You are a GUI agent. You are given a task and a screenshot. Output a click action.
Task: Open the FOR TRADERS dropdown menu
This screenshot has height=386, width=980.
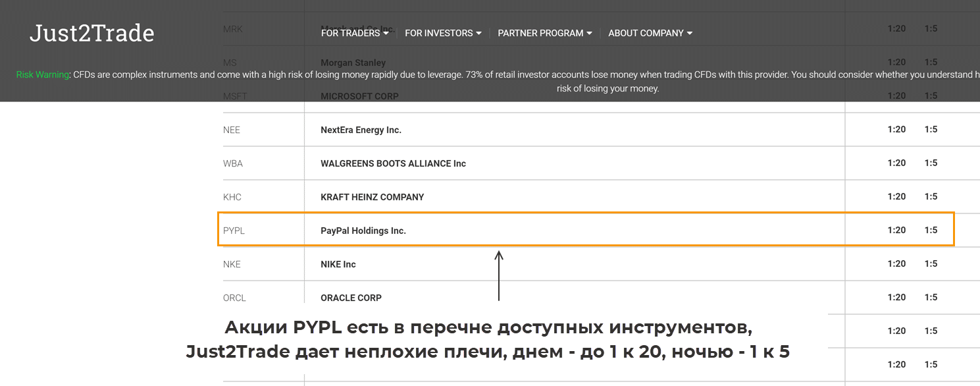(354, 33)
